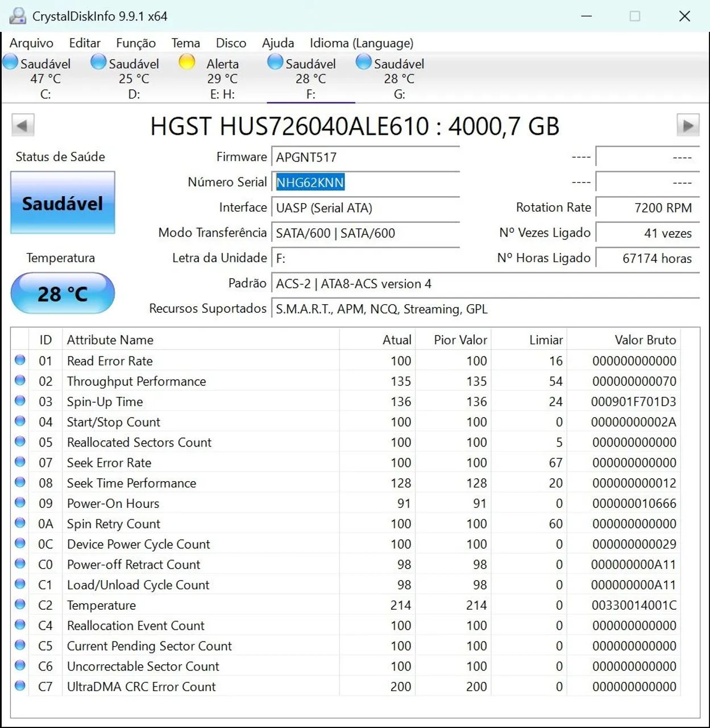710x728 pixels.
Task: Click the Letra da Unidade field F:
Action: tap(366, 258)
